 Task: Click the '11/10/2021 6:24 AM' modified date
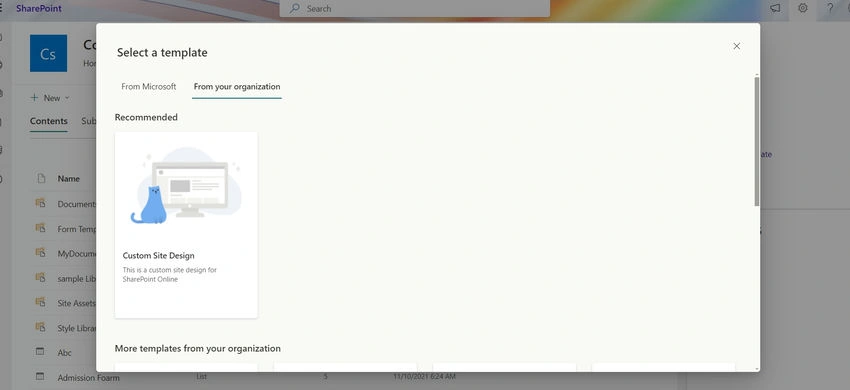pyautogui.click(x=424, y=376)
